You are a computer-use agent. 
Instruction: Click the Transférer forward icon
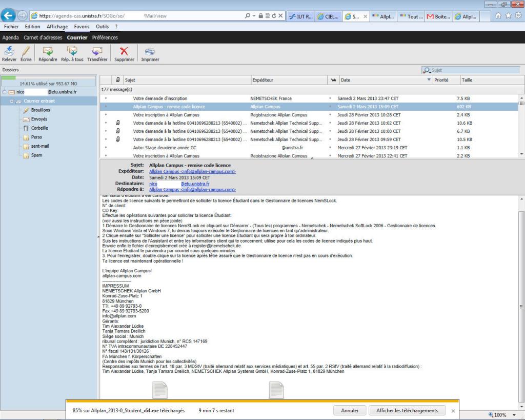tap(97, 51)
